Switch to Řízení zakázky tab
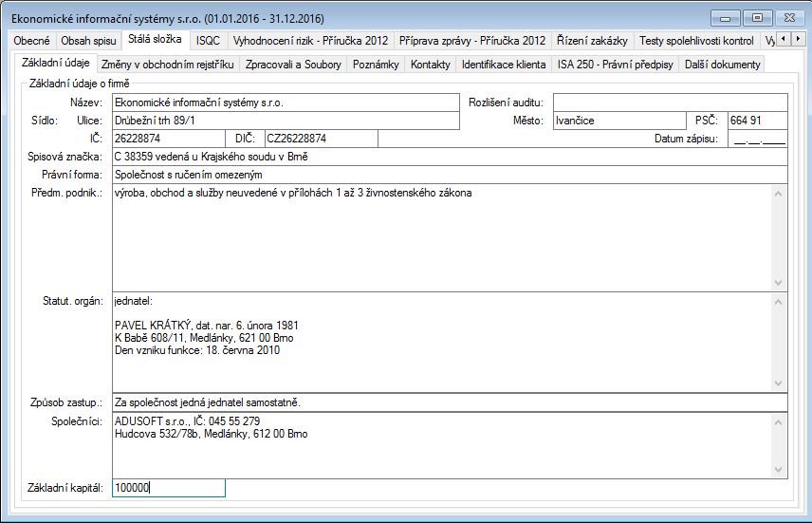Image resolution: width=812 pixels, height=523 pixels. tap(592, 41)
